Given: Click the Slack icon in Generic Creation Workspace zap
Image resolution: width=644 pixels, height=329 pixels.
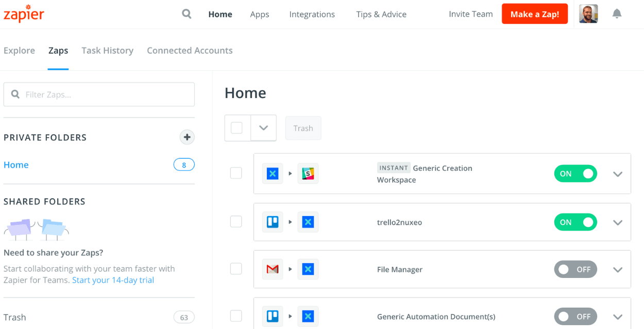Looking at the screenshot, I should pos(308,174).
